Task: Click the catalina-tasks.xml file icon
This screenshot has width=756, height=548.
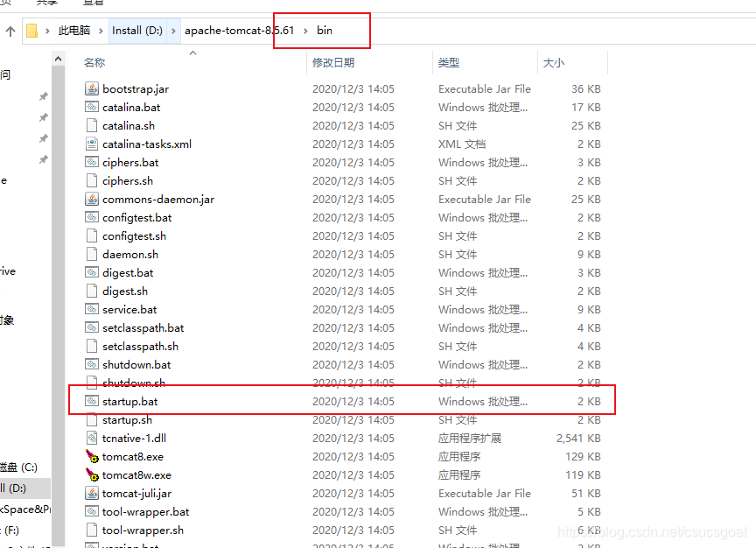Action: coord(92,144)
